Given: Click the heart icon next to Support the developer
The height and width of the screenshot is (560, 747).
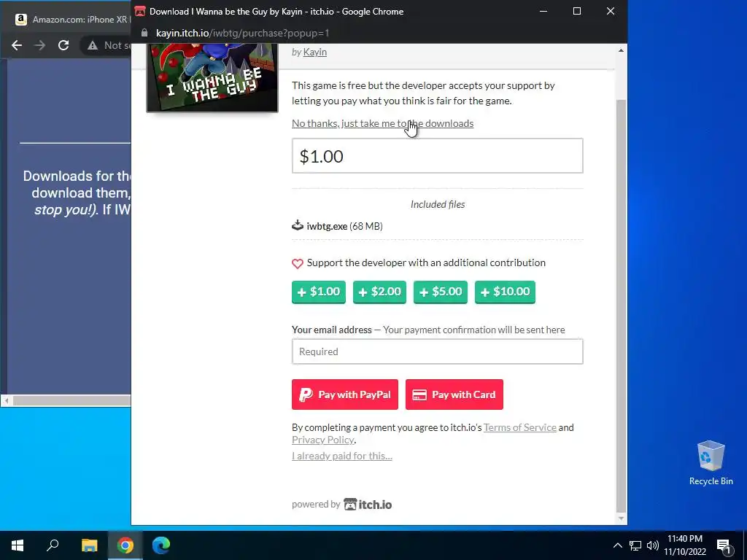Looking at the screenshot, I should (x=298, y=263).
